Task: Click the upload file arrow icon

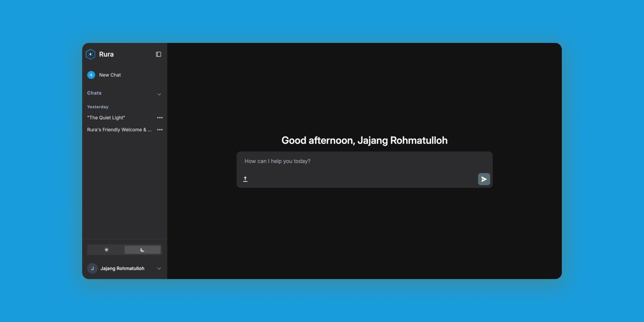Action: tap(245, 179)
